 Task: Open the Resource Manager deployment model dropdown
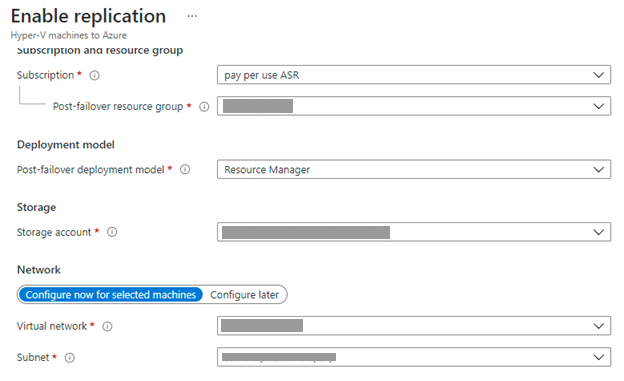coord(414,170)
